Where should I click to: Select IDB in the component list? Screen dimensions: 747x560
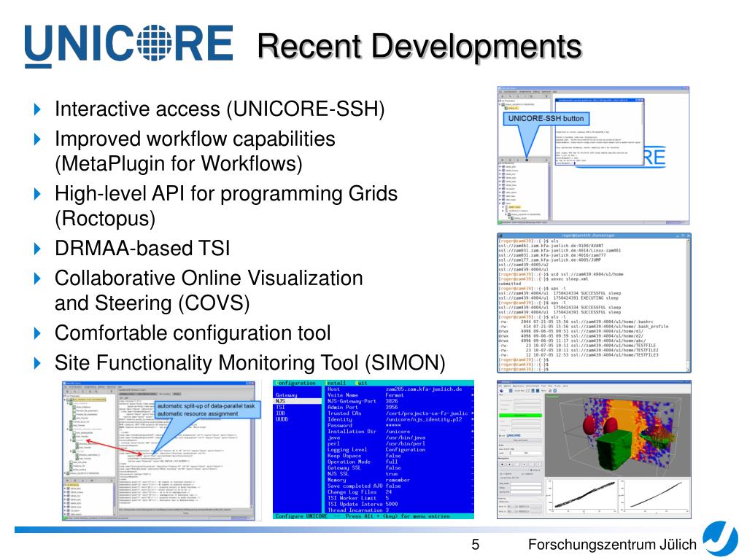point(280,413)
